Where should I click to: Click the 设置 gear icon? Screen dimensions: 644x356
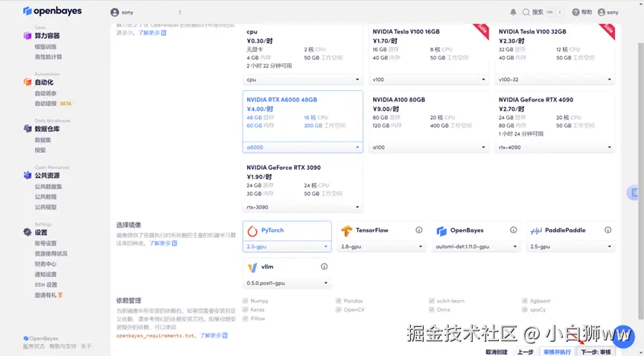click(x=28, y=232)
